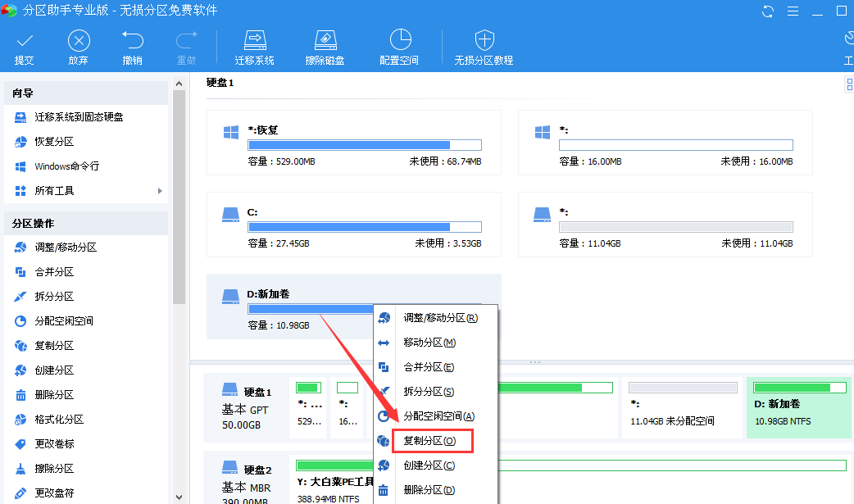Open the hamburger menu in title bar
The width and height of the screenshot is (854, 504).
point(793,11)
